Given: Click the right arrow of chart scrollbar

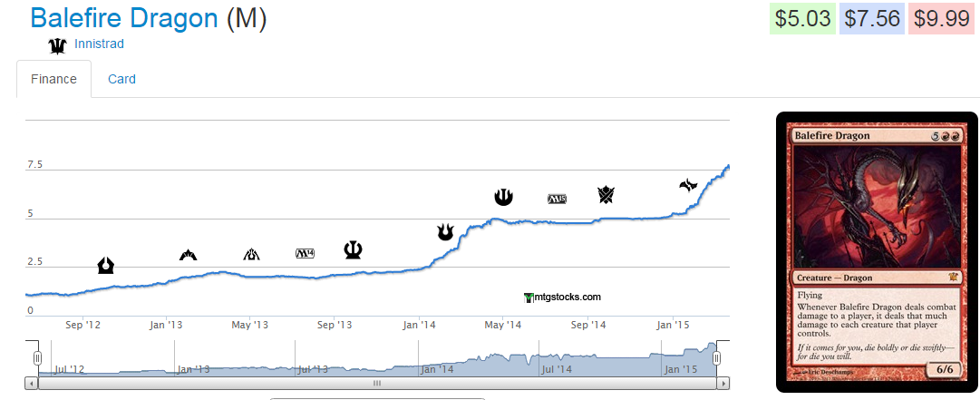Looking at the screenshot, I should coord(723,384).
